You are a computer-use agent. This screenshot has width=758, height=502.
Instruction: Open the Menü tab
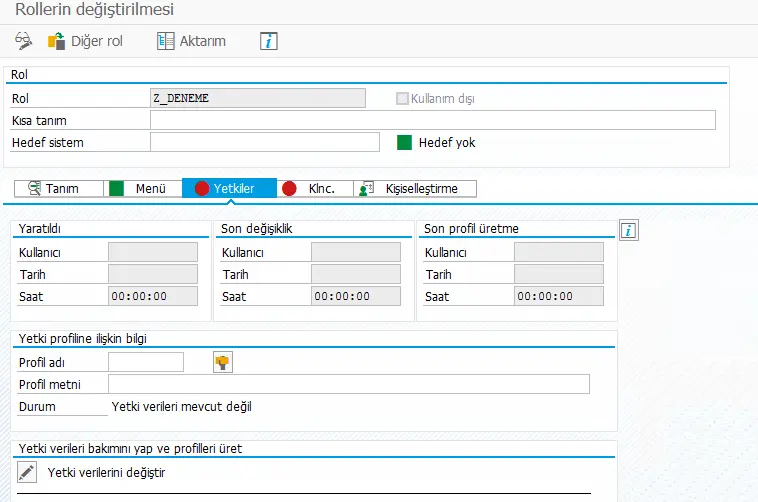point(142,188)
